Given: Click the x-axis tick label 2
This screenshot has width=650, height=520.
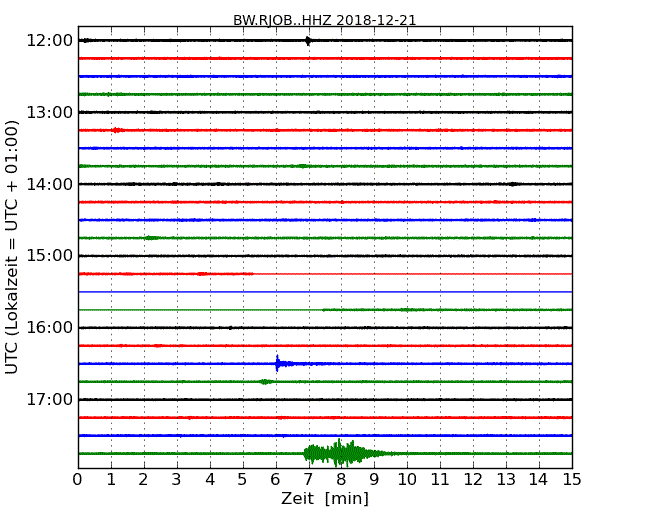Looking at the screenshot, I should click(x=143, y=480).
